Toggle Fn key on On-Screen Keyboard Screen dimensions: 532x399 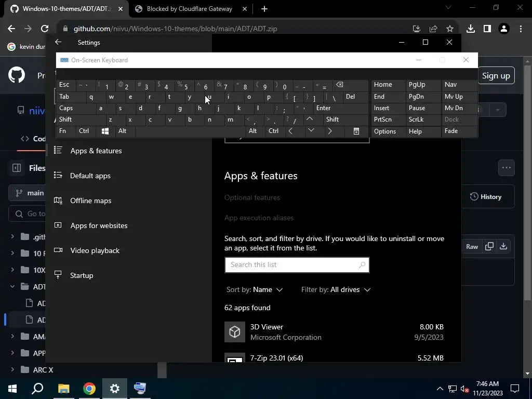pyautogui.click(x=66, y=131)
